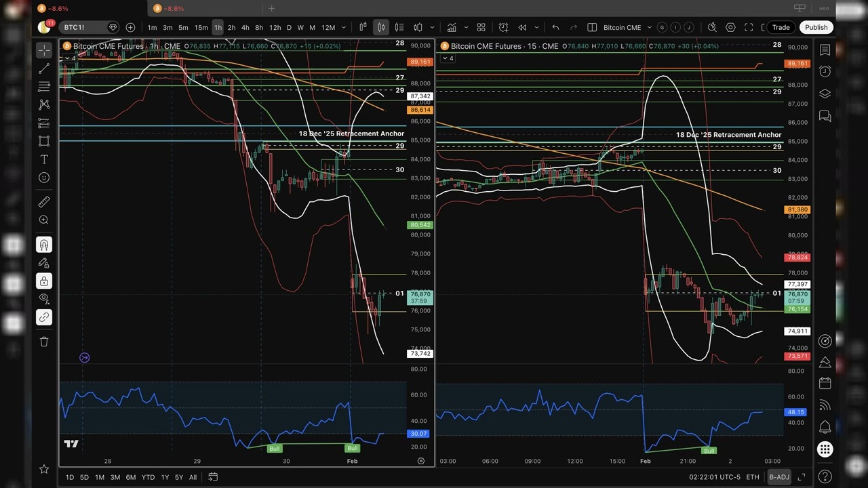Click the compare add symbol plus icon
The image size is (868, 488).
coord(130,27)
